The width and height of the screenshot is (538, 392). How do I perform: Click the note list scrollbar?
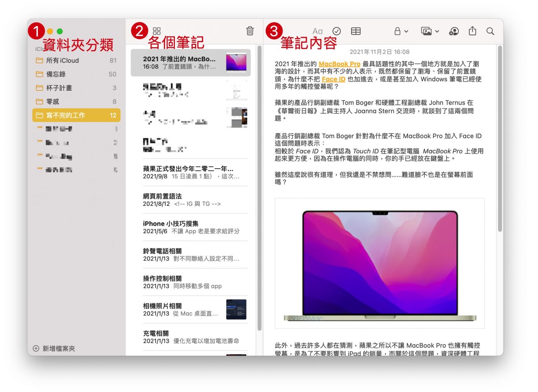259,188
